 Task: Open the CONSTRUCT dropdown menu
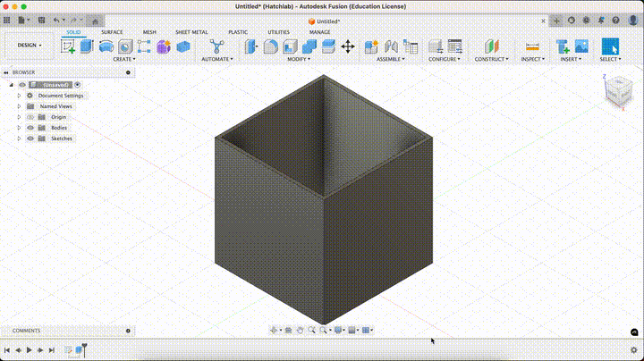point(491,59)
